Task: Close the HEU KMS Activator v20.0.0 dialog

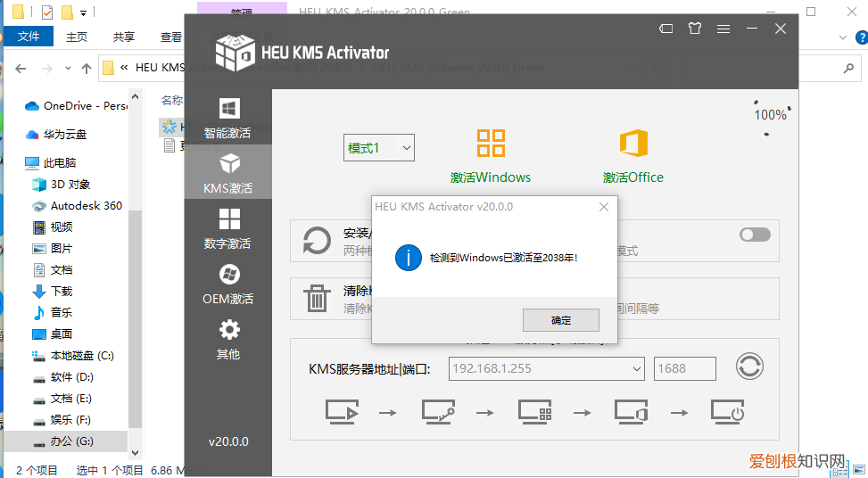Action: pyautogui.click(x=604, y=207)
